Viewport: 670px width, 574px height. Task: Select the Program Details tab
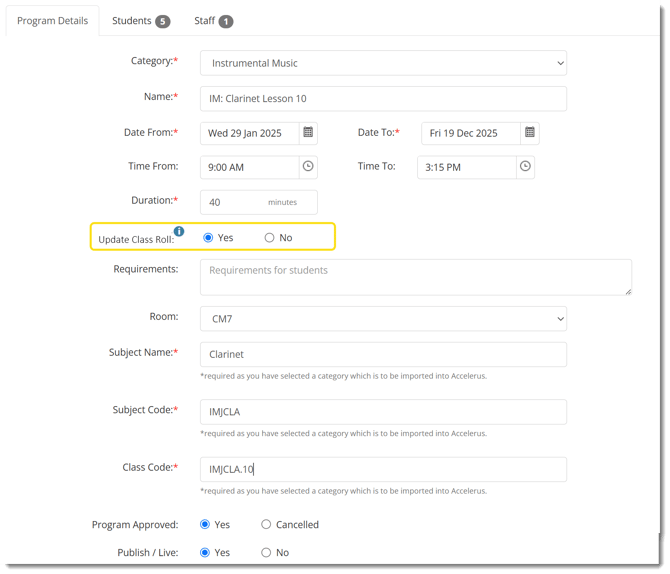53,21
